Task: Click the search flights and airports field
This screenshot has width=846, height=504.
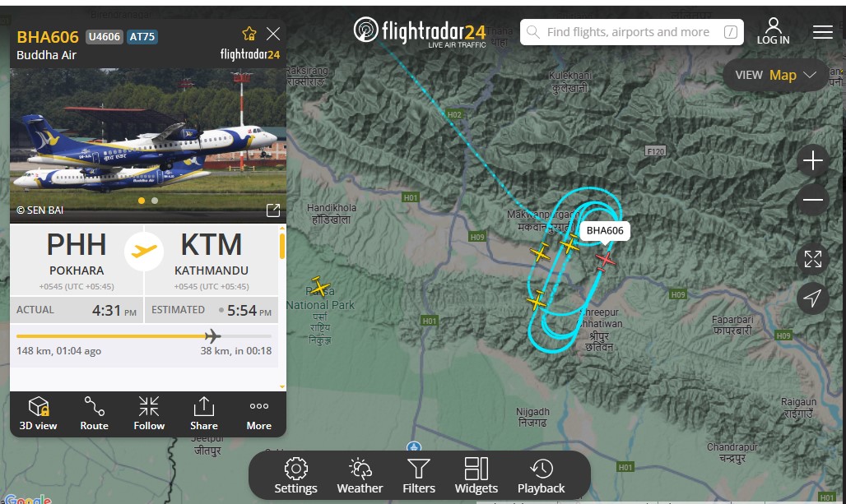Action: click(x=632, y=32)
